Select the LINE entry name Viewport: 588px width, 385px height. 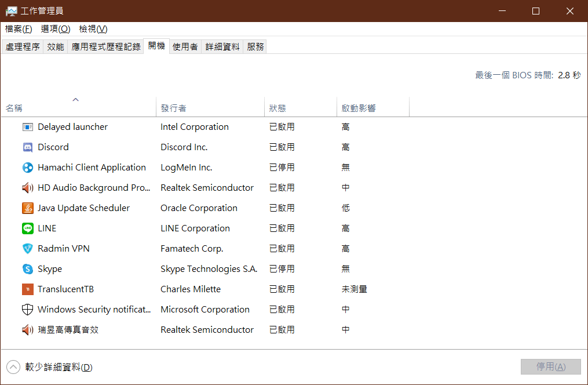(47, 228)
